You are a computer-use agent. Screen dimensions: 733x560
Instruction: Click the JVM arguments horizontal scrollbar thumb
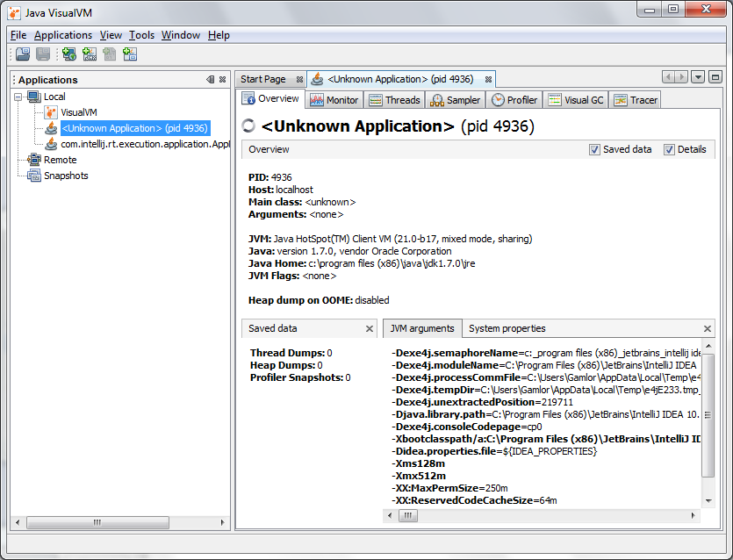[408, 515]
